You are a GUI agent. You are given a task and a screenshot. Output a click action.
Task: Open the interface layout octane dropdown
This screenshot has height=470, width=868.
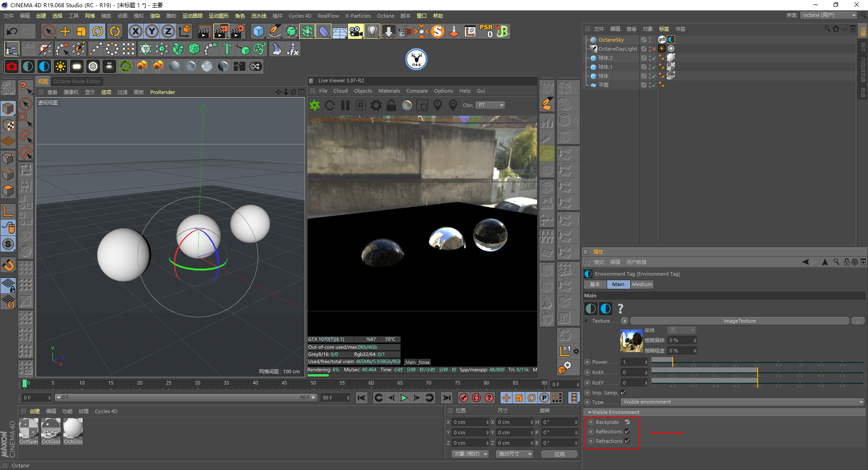pos(829,15)
